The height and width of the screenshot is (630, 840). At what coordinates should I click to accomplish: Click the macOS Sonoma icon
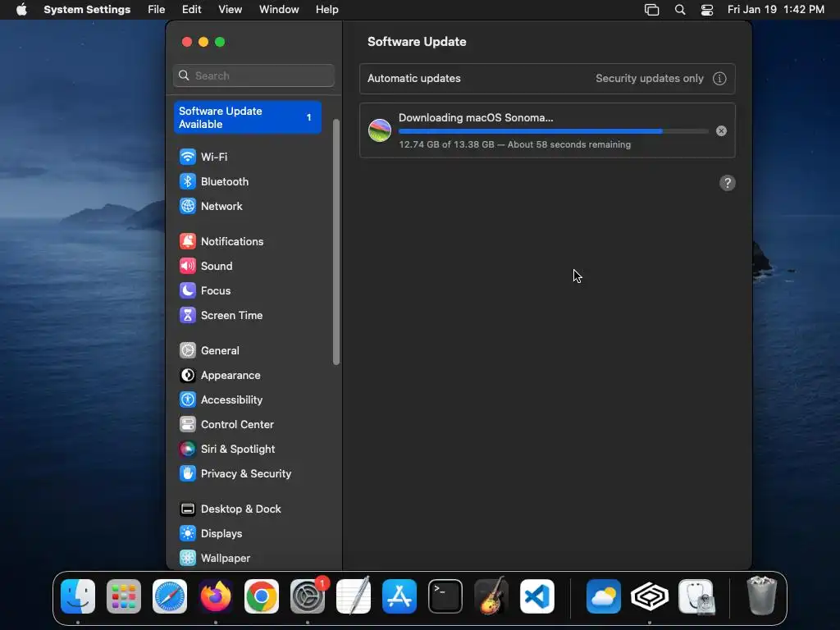pyautogui.click(x=380, y=130)
